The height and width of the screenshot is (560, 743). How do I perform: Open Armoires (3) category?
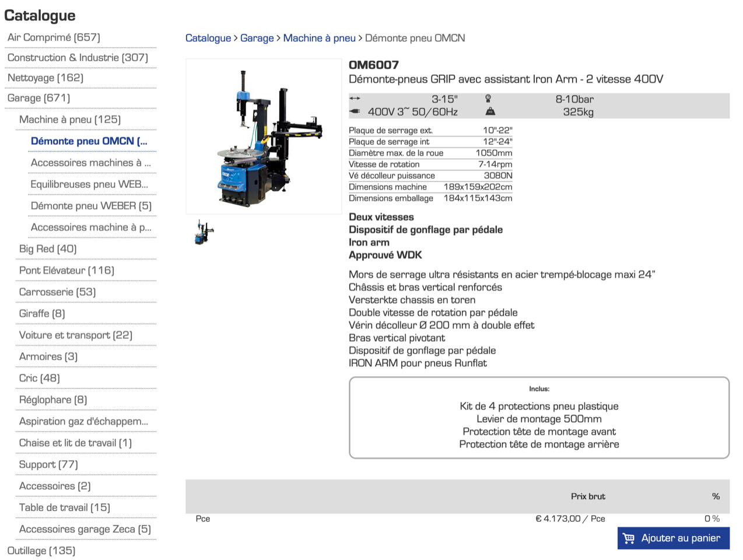[48, 357]
